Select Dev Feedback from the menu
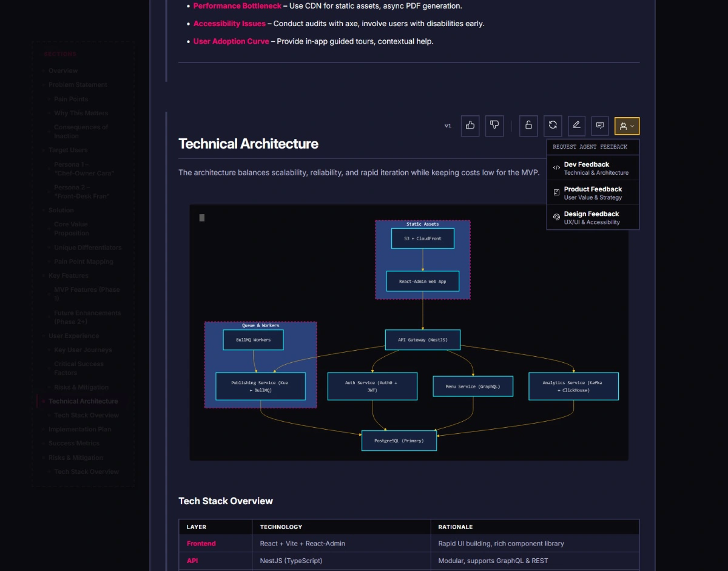728x571 pixels. point(593,168)
